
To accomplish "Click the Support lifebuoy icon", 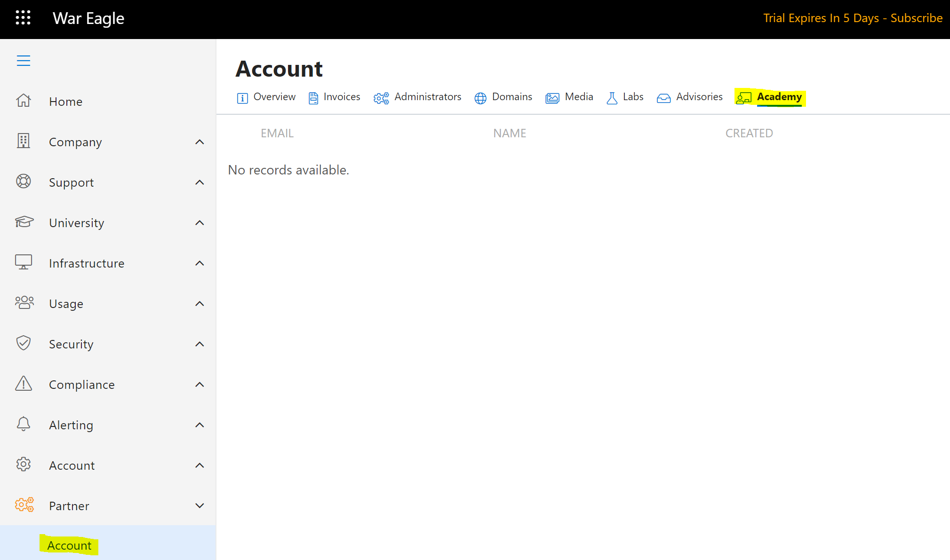I will point(24,181).
